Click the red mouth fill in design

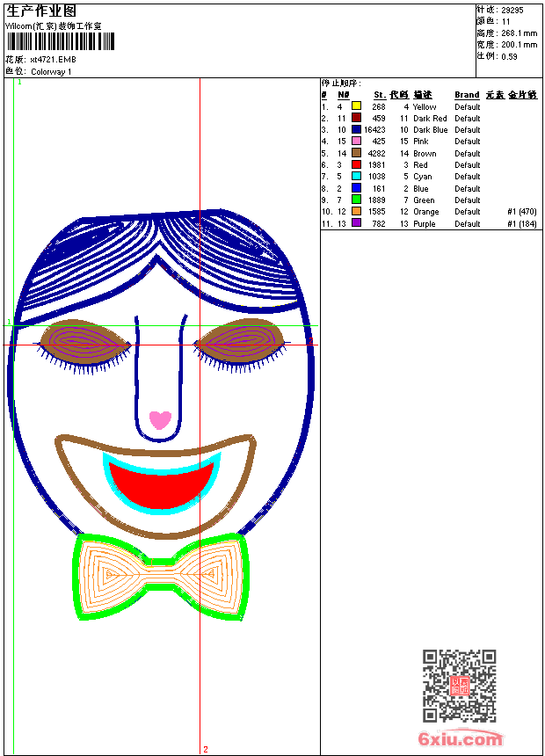164,486
